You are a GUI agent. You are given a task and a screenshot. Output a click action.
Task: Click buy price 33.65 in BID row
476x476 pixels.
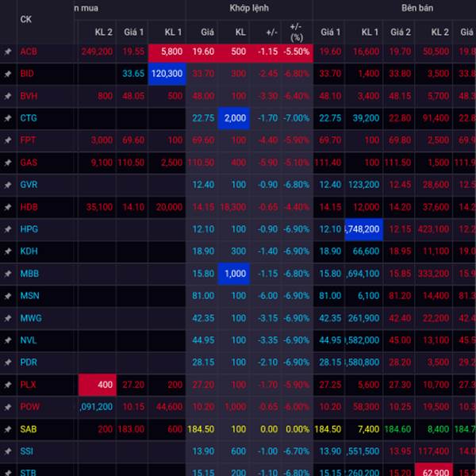tap(133, 74)
